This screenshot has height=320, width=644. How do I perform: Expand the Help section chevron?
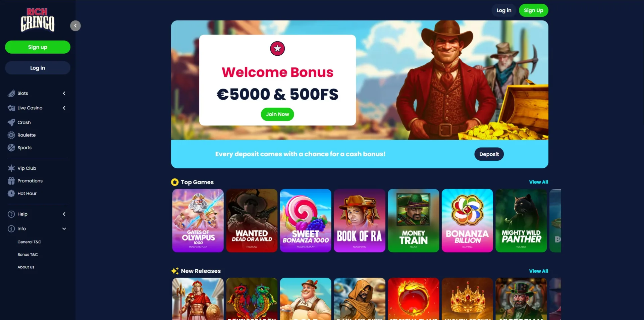(x=64, y=214)
